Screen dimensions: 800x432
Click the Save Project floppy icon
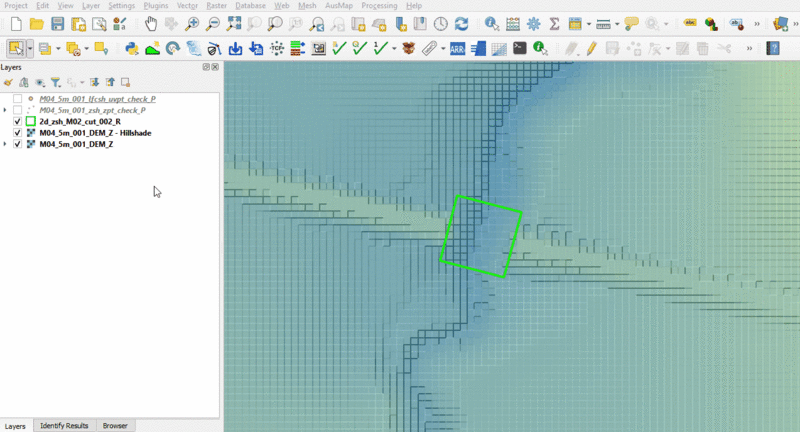(57, 23)
